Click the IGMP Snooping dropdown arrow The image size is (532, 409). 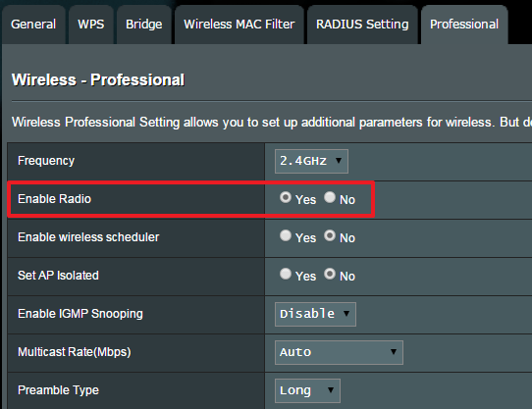point(346,313)
